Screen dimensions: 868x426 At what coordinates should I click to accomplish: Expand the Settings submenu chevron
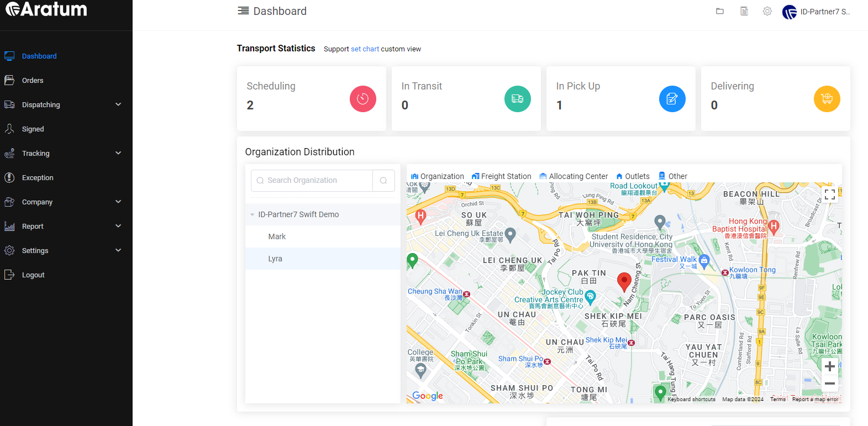118,250
